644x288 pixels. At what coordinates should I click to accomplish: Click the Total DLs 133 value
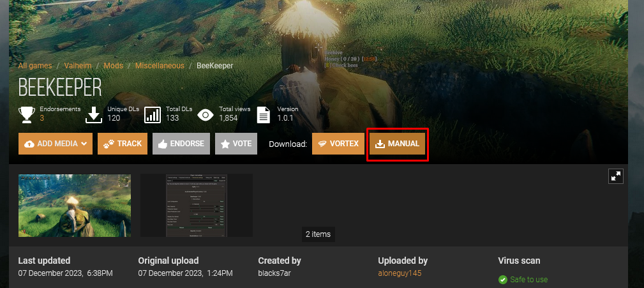tap(172, 118)
